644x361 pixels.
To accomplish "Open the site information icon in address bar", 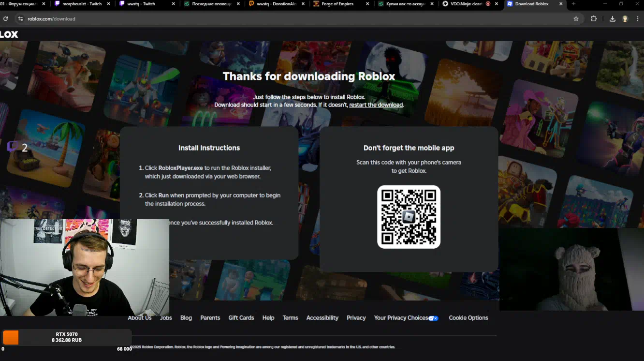I will (20, 19).
